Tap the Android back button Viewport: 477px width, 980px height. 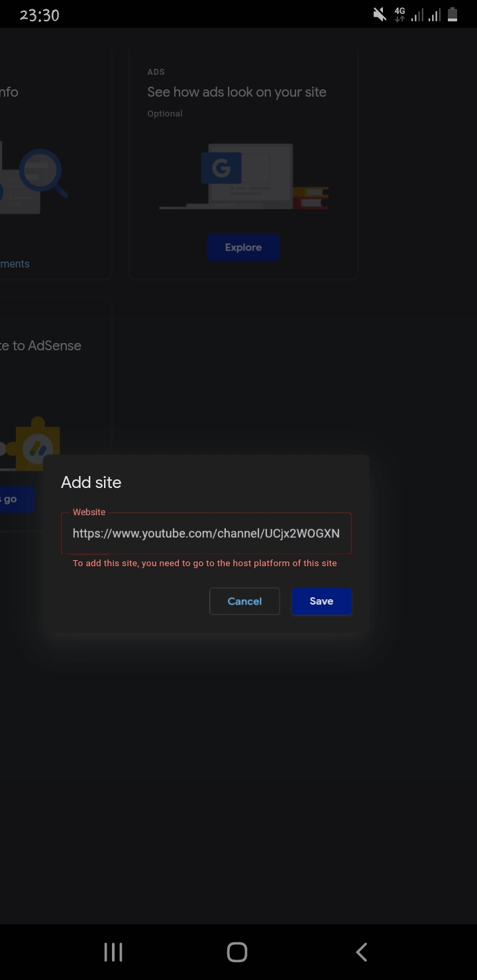pos(361,952)
